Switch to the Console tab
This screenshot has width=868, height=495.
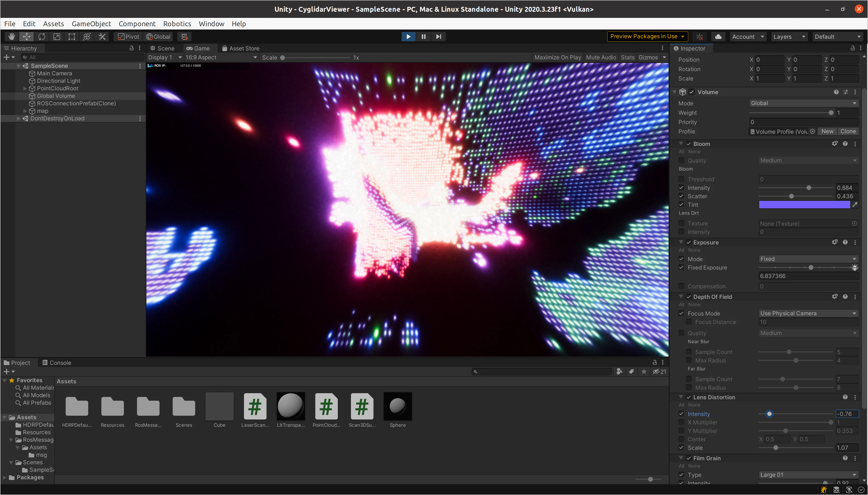point(57,363)
